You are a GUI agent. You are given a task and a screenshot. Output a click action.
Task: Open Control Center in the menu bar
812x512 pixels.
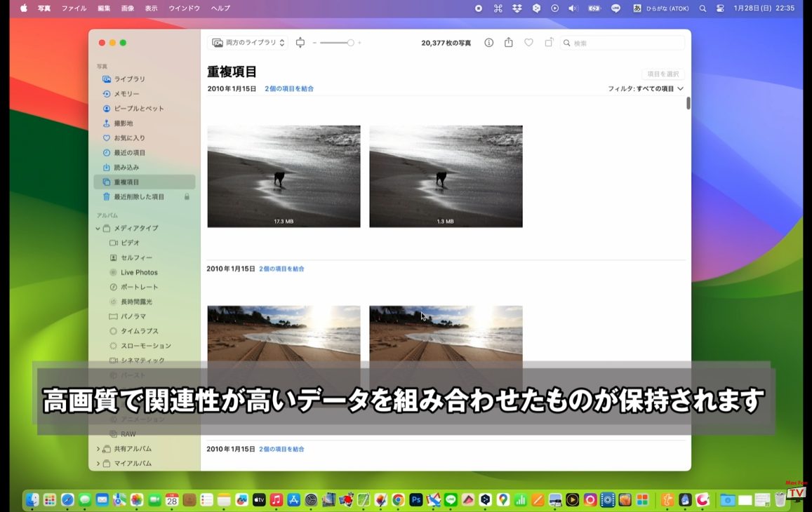(720, 8)
